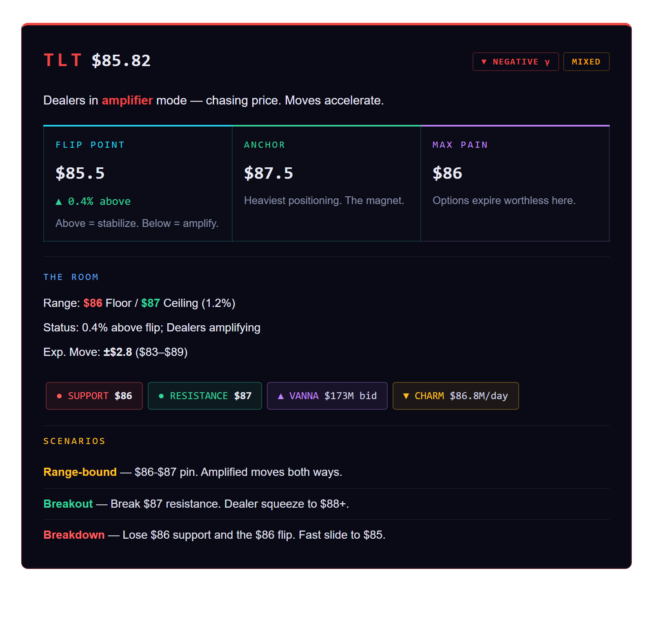
Task: Click Heaviest positioning. The magnet.
Action: (324, 200)
